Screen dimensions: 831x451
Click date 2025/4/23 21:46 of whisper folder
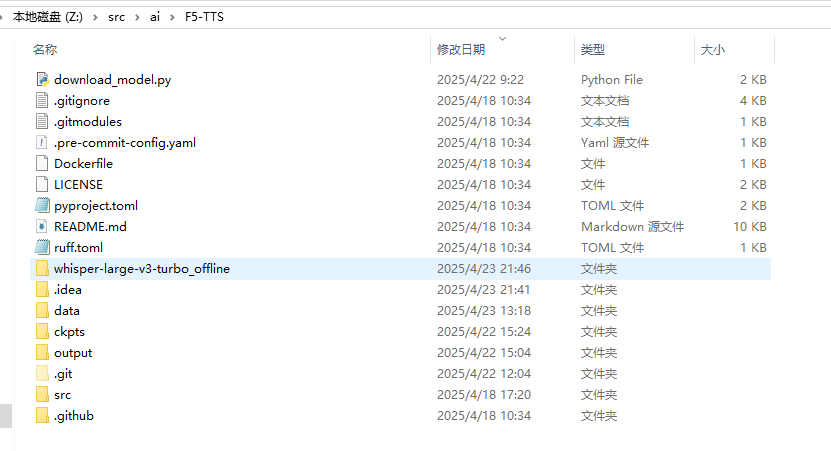484,269
